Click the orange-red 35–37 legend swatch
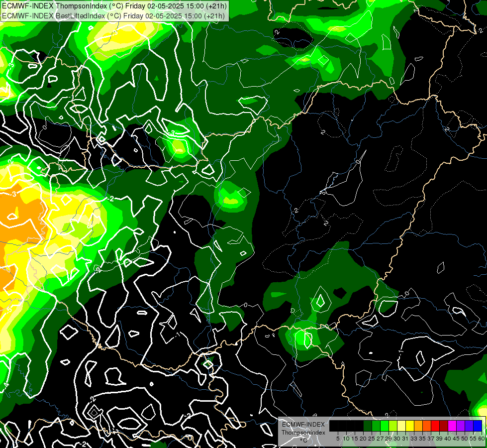 point(427,426)
